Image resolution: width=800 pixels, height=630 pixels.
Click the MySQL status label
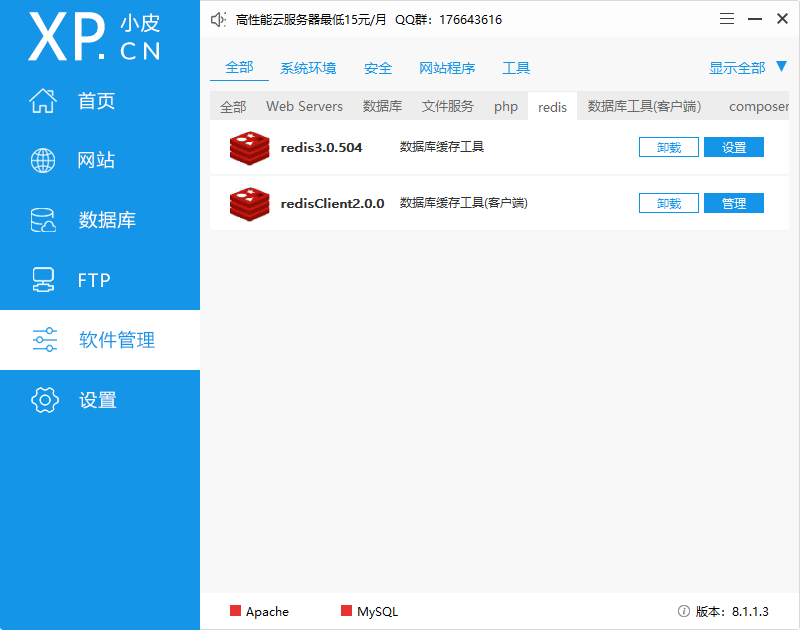[x=377, y=611]
